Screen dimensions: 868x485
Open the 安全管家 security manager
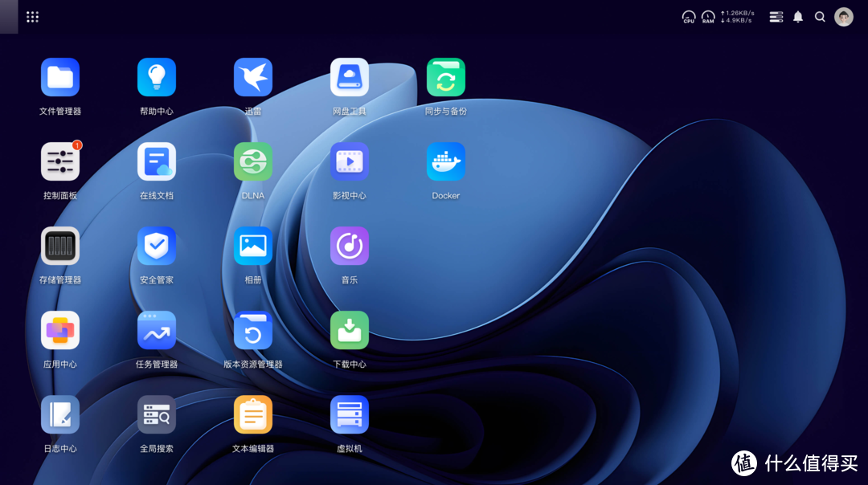tap(157, 246)
